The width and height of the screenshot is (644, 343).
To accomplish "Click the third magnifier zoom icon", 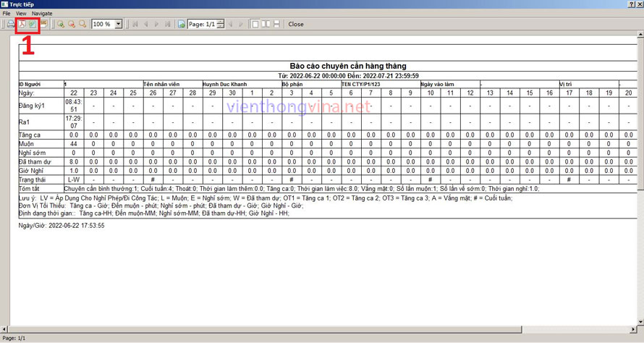I will point(82,24).
